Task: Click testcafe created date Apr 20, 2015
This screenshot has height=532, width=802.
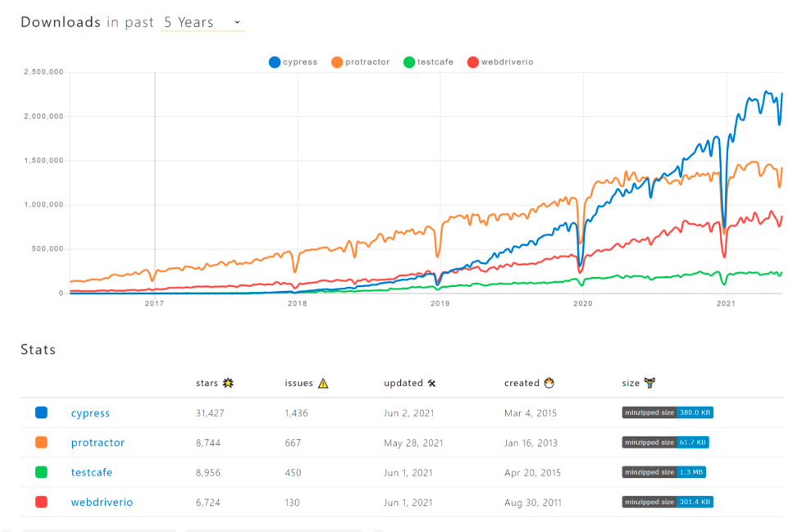Action: pyautogui.click(x=532, y=473)
